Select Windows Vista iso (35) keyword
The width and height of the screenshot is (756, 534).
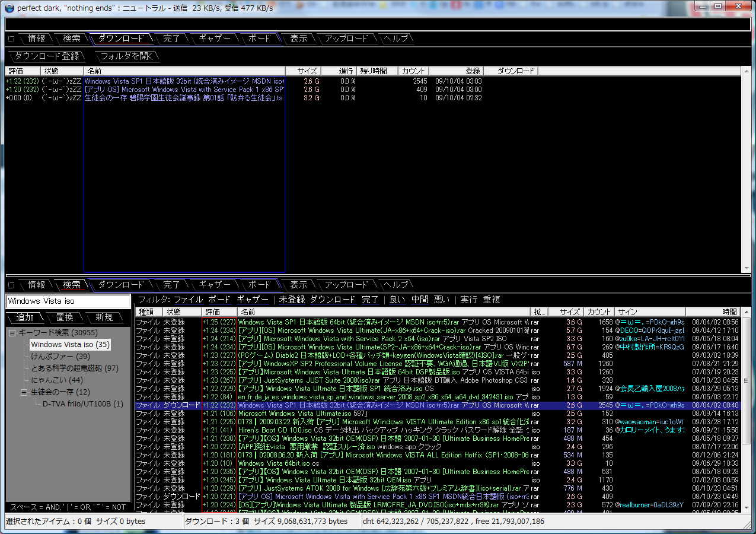tap(70, 345)
